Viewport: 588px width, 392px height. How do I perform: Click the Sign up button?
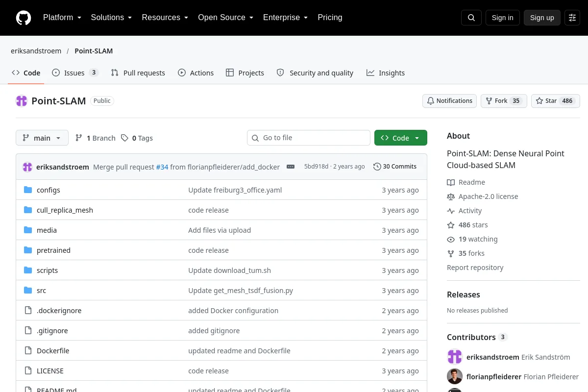542,18
